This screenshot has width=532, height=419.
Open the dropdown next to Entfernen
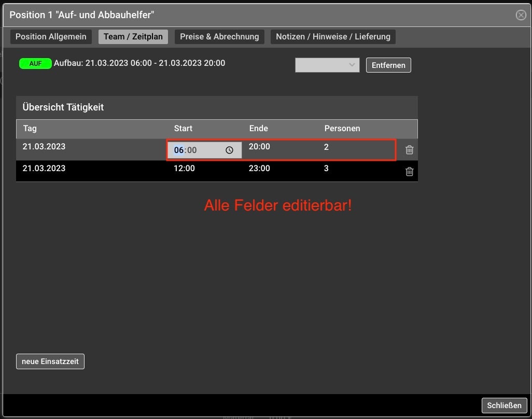click(x=327, y=65)
